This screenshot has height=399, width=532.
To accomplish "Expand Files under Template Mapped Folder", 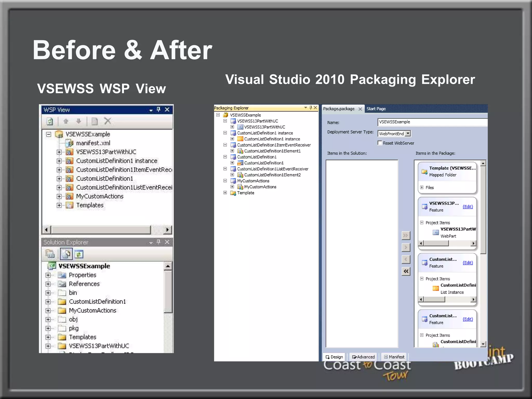I will click(x=422, y=187).
